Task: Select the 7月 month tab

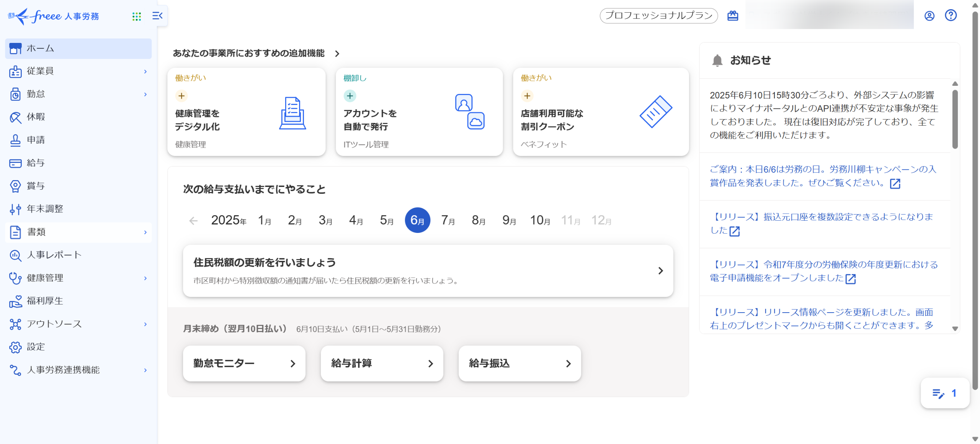Action: (x=448, y=220)
